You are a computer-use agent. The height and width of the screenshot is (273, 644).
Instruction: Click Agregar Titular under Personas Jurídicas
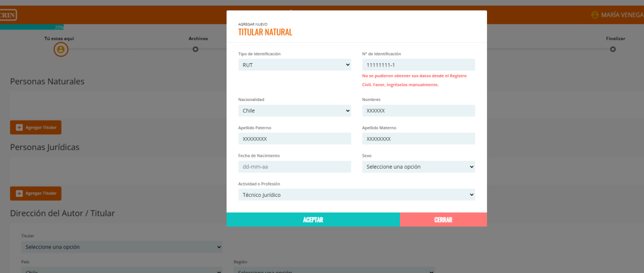point(36,193)
